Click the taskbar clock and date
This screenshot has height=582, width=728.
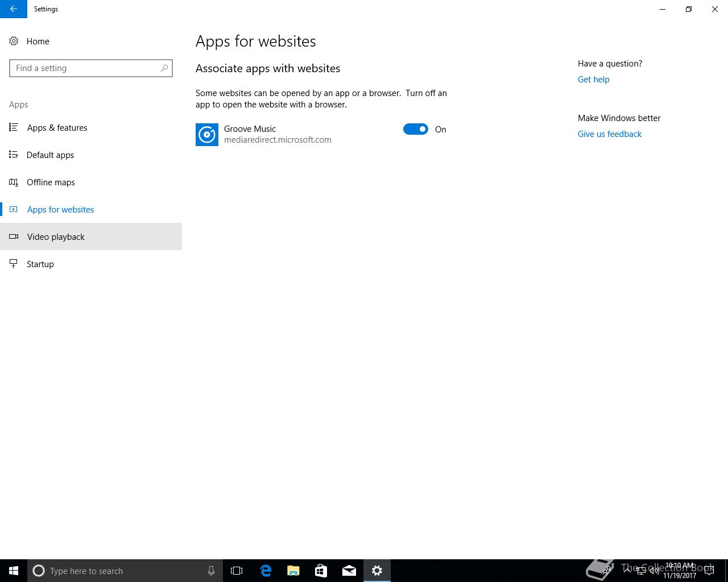[x=680, y=571]
